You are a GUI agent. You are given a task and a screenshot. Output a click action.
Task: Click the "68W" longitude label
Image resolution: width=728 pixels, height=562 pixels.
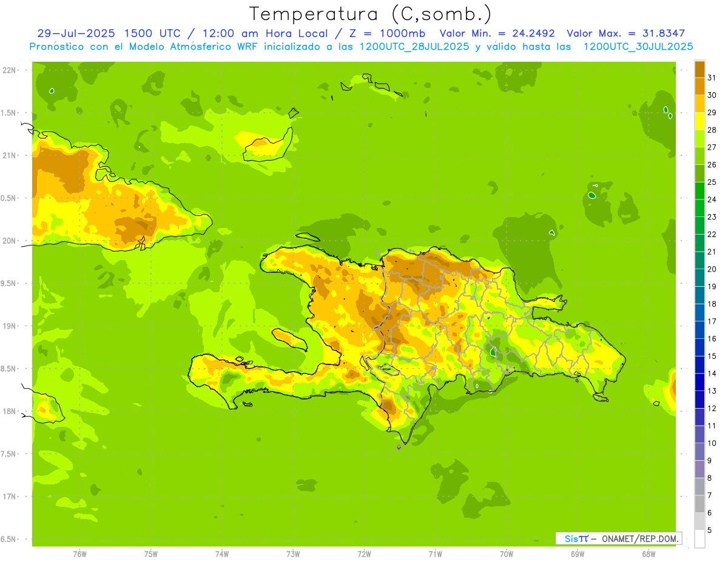(649, 554)
